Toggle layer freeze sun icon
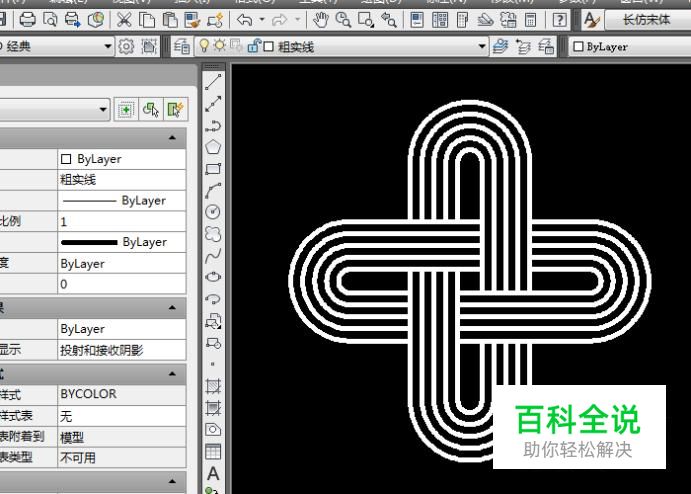Image resolution: width=691 pixels, height=494 pixels. [219, 45]
